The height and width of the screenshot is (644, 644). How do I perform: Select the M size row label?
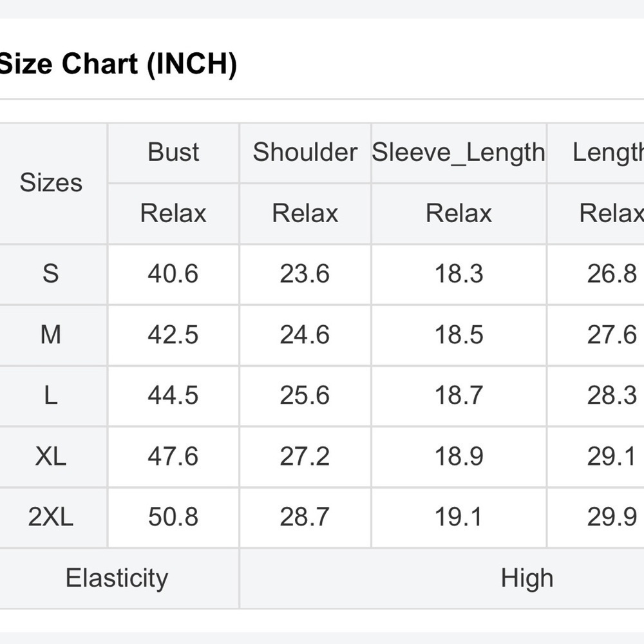click(51, 335)
